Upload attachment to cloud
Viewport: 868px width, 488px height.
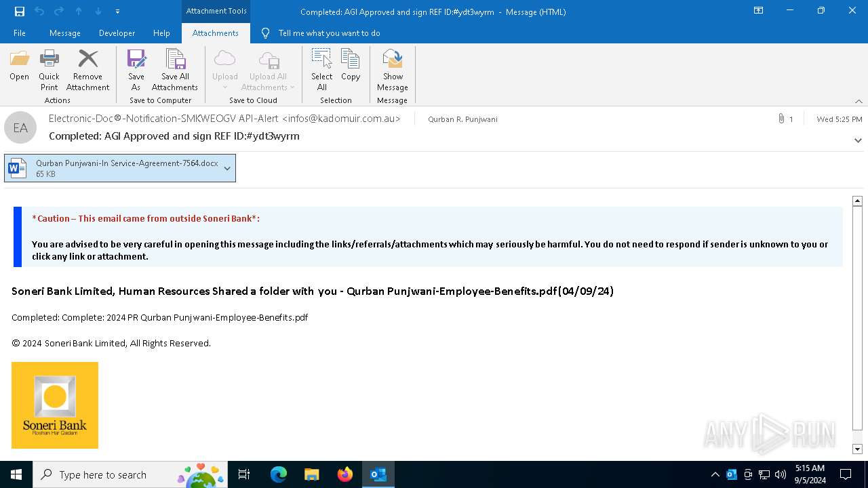click(224, 70)
